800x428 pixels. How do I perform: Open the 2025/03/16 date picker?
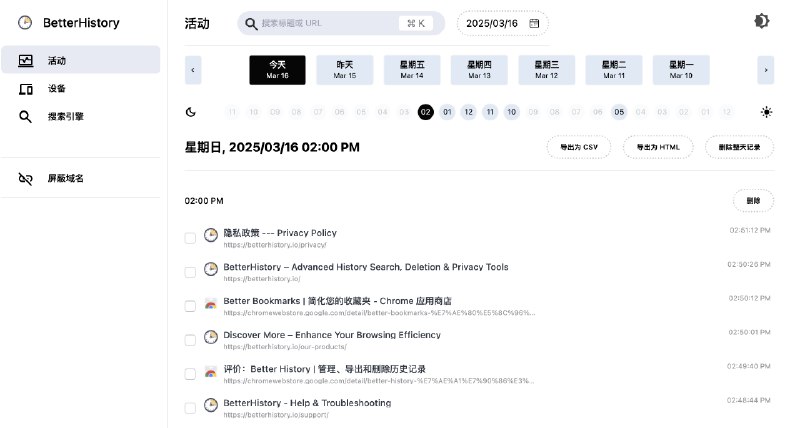tap(502, 23)
